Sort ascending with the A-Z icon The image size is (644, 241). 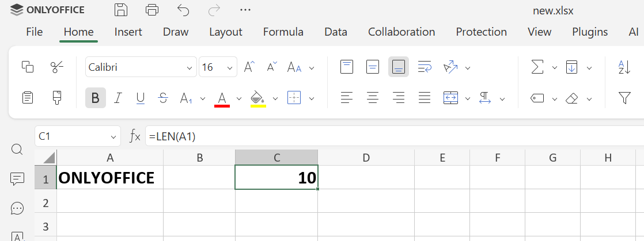[624, 67]
